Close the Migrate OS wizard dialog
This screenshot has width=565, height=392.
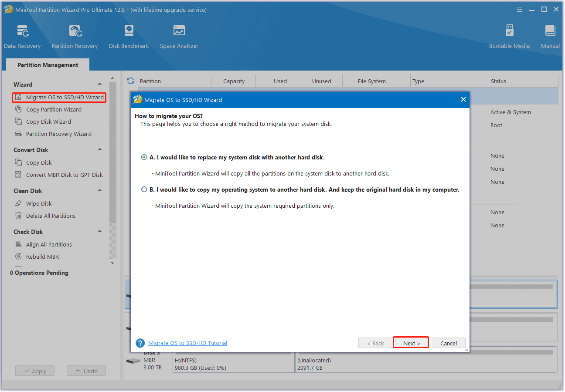(x=463, y=100)
